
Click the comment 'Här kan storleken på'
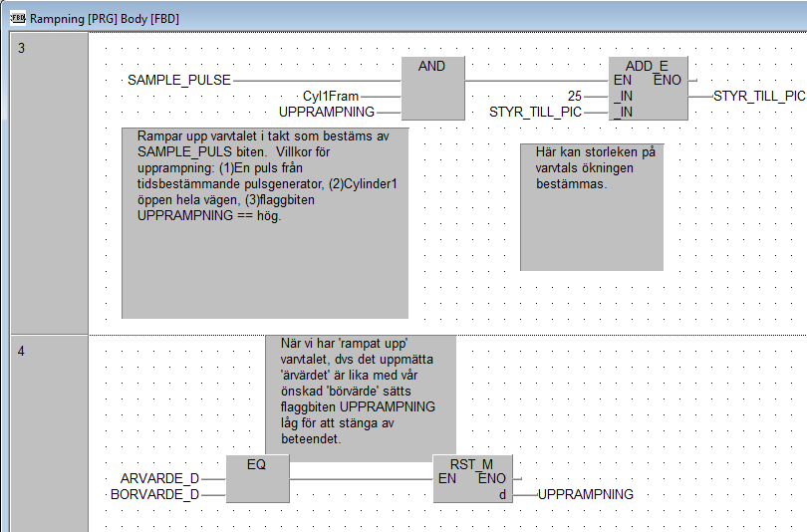point(592,206)
